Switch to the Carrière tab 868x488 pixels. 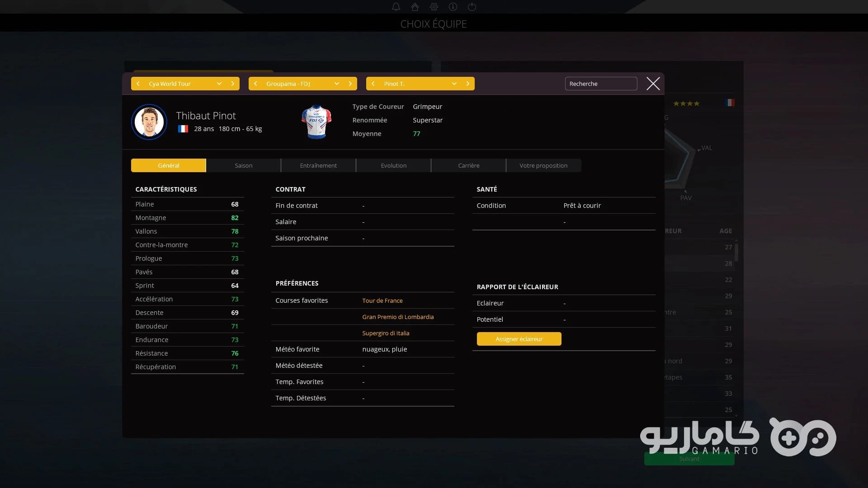click(469, 165)
